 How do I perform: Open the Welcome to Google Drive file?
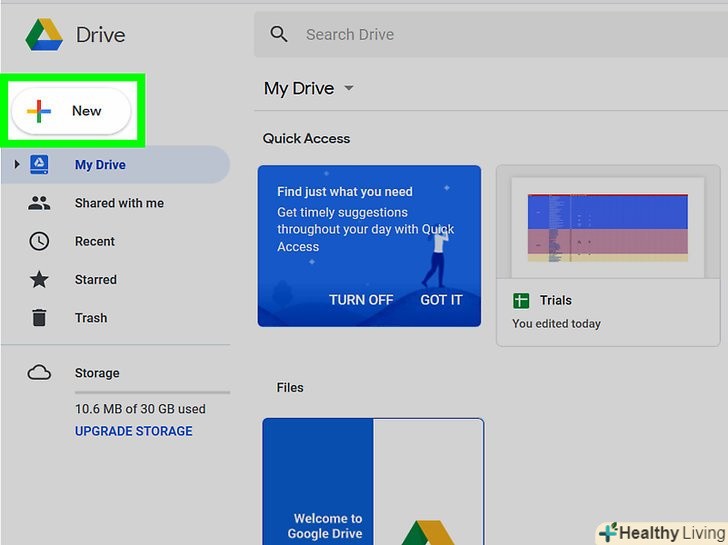pyautogui.click(x=372, y=480)
